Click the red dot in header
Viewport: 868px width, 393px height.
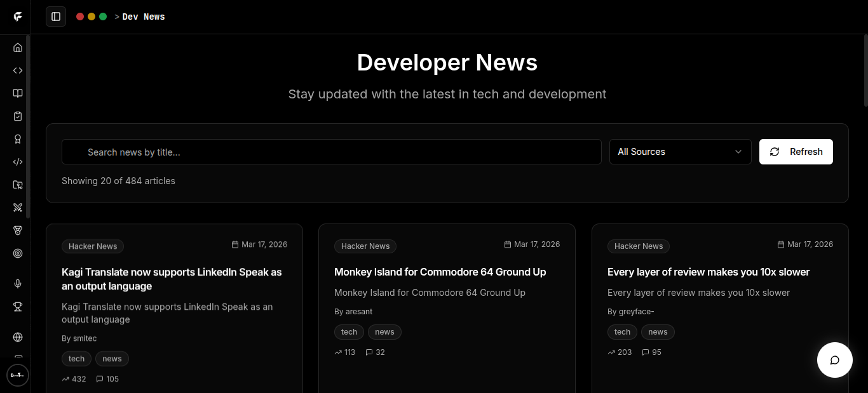point(80,17)
